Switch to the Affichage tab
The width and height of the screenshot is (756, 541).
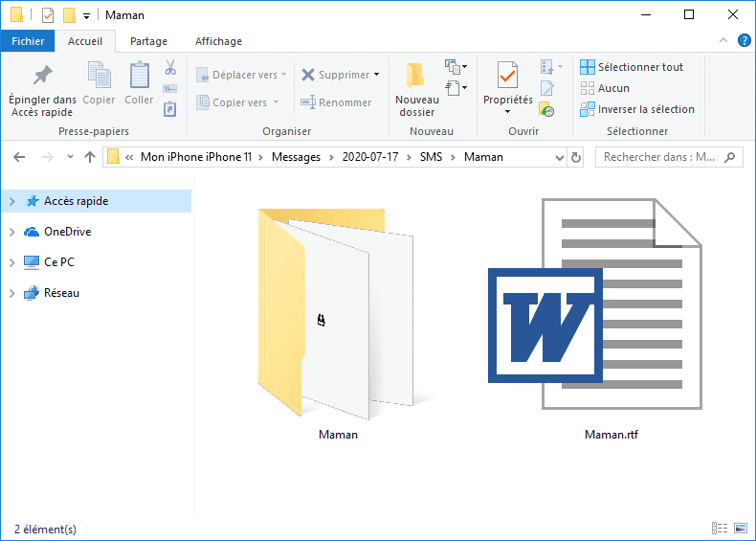(218, 41)
